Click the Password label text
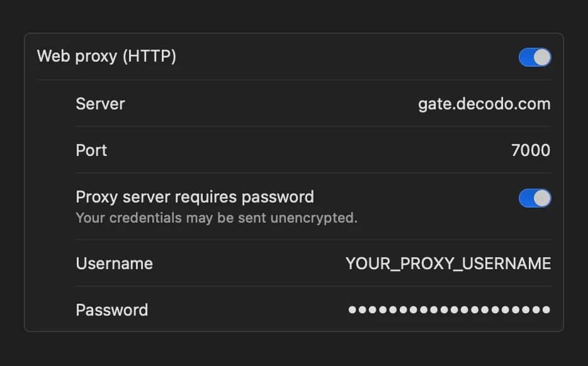Image resolution: width=588 pixels, height=366 pixels. (111, 310)
